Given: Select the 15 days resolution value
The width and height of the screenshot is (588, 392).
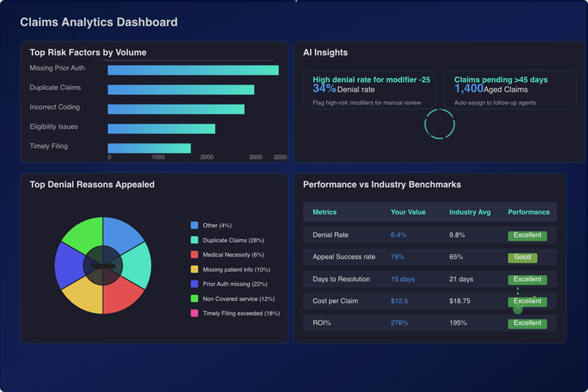Looking at the screenshot, I should point(402,279).
